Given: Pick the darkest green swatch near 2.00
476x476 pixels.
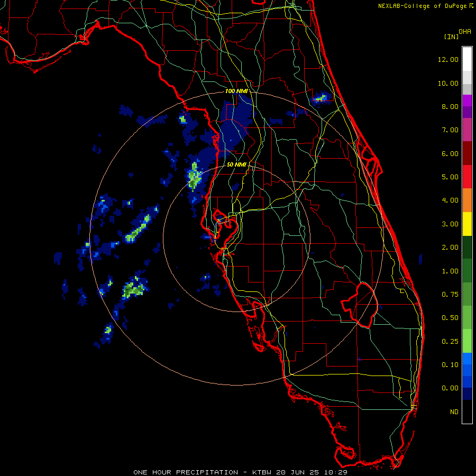Looking at the screenshot, I should click(x=467, y=247).
